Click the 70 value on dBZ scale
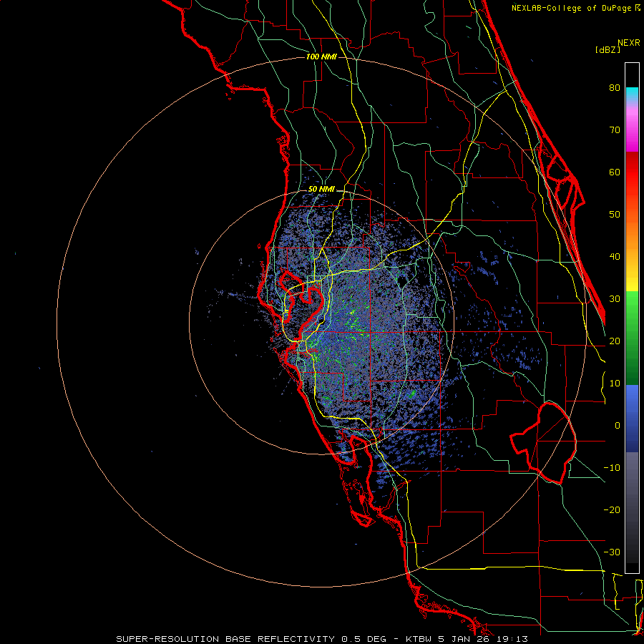644x644 pixels. 615,130
